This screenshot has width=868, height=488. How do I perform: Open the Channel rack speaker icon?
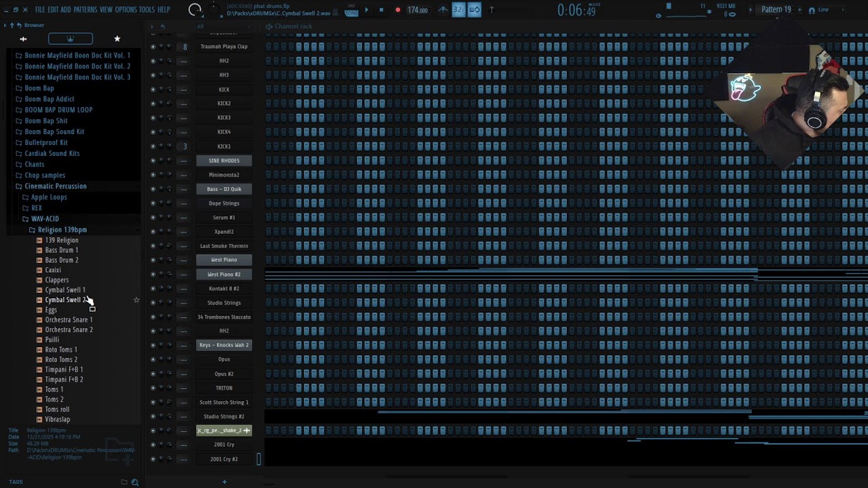pyautogui.click(x=269, y=26)
